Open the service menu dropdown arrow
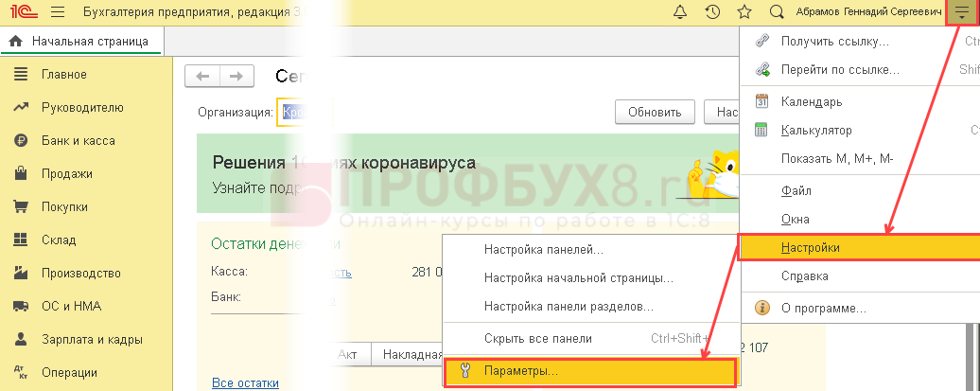The height and width of the screenshot is (391, 980). click(x=962, y=13)
